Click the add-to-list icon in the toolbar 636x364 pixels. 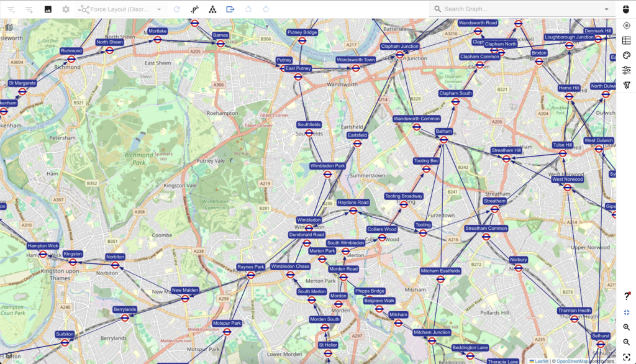[29, 9]
